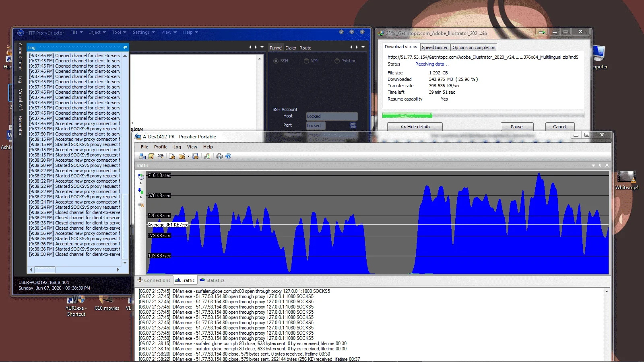Image resolution: width=644 pixels, height=362 pixels.
Task: Click the checklist icon in Proxifier toolbar
Action: pyautogui.click(x=207, y=156)
